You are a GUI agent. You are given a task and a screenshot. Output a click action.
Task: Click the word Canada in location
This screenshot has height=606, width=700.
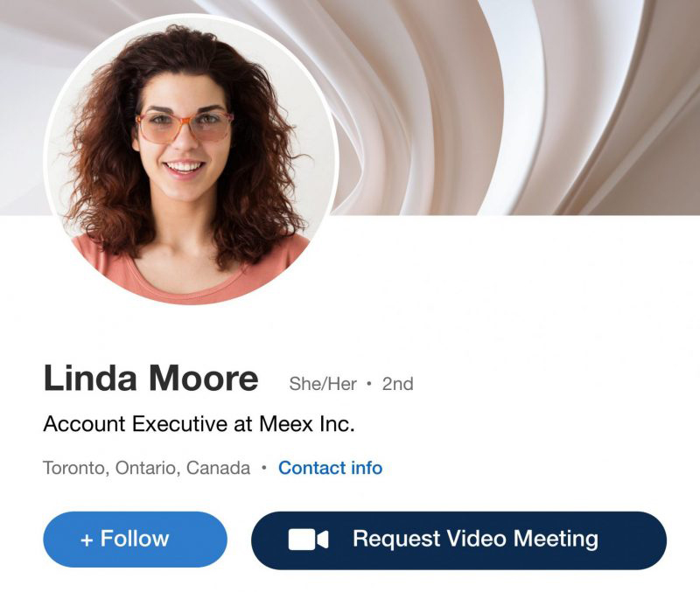(218, 468)
